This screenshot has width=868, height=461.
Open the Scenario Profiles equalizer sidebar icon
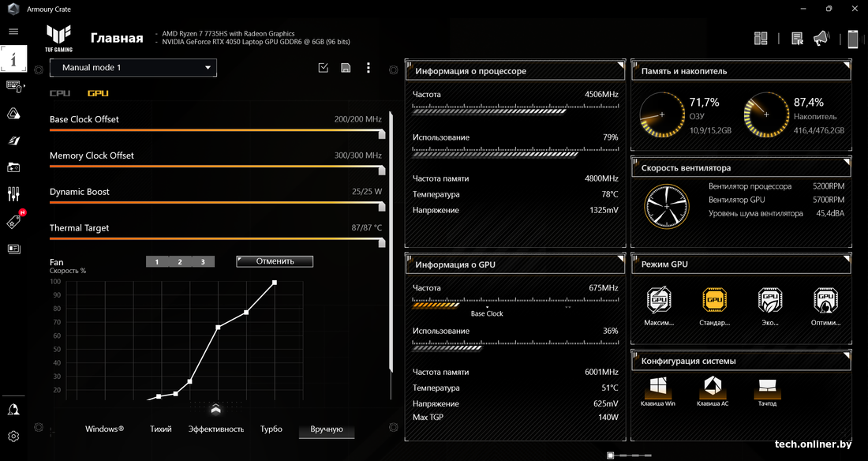pyautogui.click(x=13, y=194)
